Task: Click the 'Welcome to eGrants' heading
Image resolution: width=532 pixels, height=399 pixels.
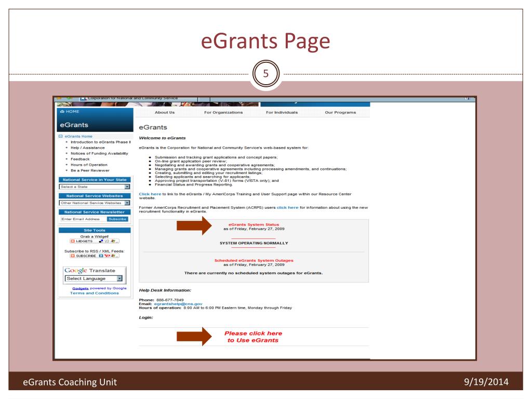Action: pos(162,138)
